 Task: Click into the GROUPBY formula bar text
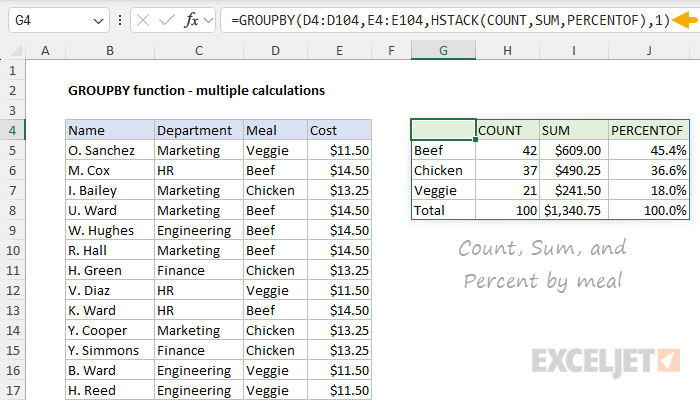coord(450,21)
